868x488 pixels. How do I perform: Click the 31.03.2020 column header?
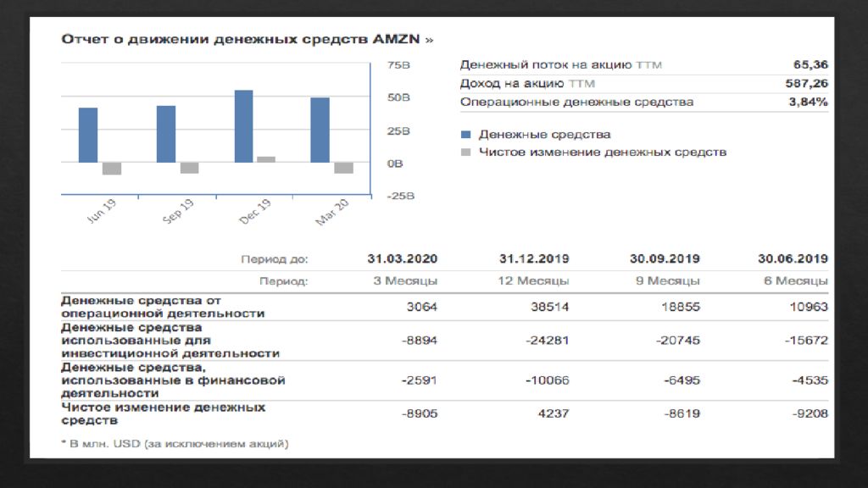tap(403, 259)
